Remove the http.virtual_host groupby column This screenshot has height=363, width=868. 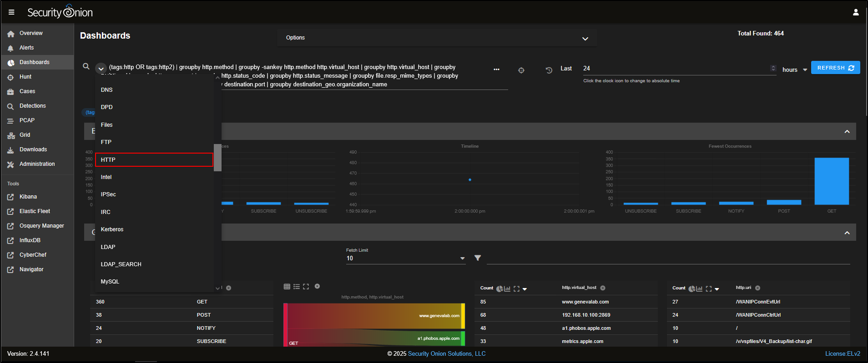click(603, 288)
